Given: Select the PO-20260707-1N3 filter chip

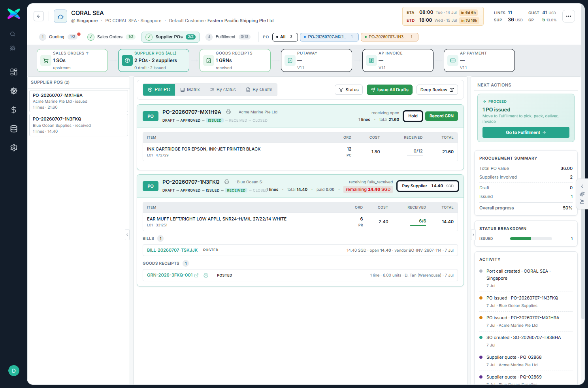Looking at the screenshot, I should pos(389,37).
